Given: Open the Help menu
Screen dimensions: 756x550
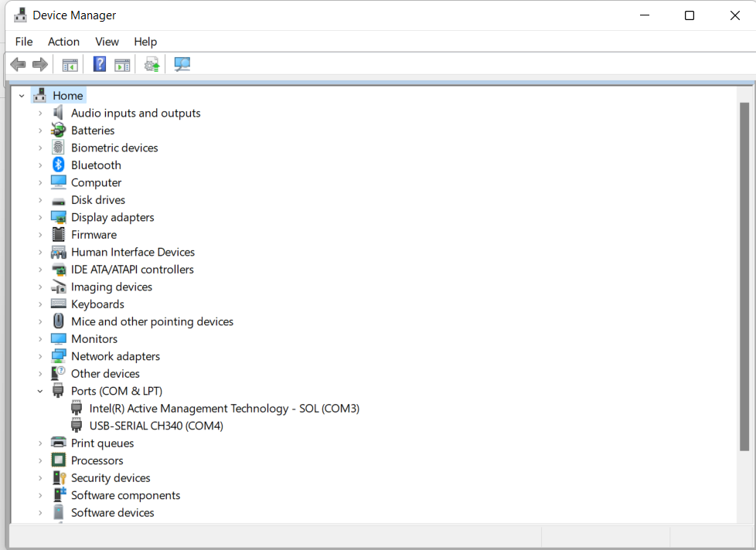Looking at the screenshot, I should coord(145,42).
